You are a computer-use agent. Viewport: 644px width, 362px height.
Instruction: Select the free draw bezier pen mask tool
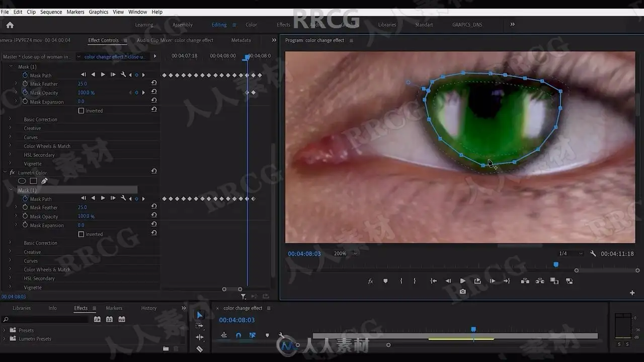pyautogui.click(x=44, y=181)
